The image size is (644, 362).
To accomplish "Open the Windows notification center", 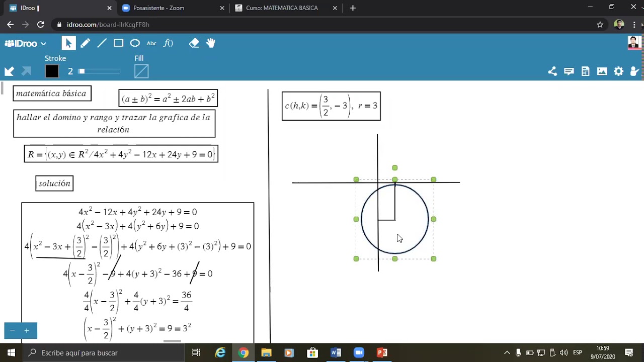I will (x=629, y=352).
